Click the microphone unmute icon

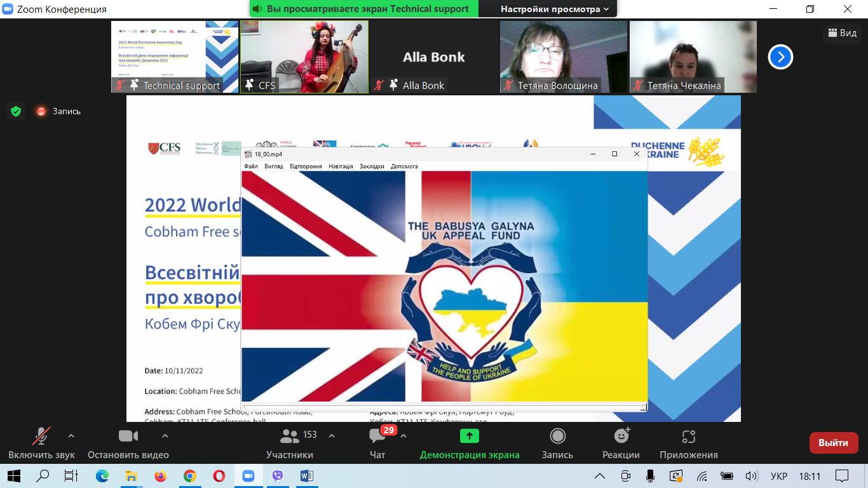(41, 436)
